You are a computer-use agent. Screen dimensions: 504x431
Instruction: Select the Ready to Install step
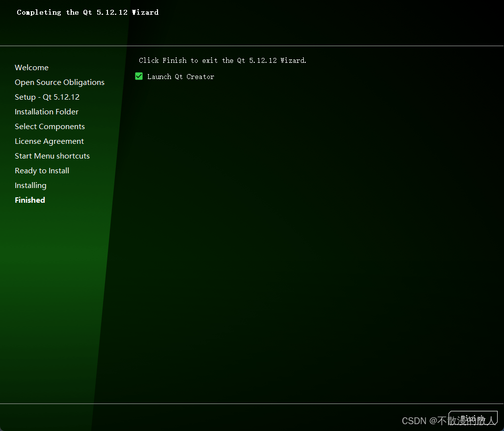click(x=42, y=171)
